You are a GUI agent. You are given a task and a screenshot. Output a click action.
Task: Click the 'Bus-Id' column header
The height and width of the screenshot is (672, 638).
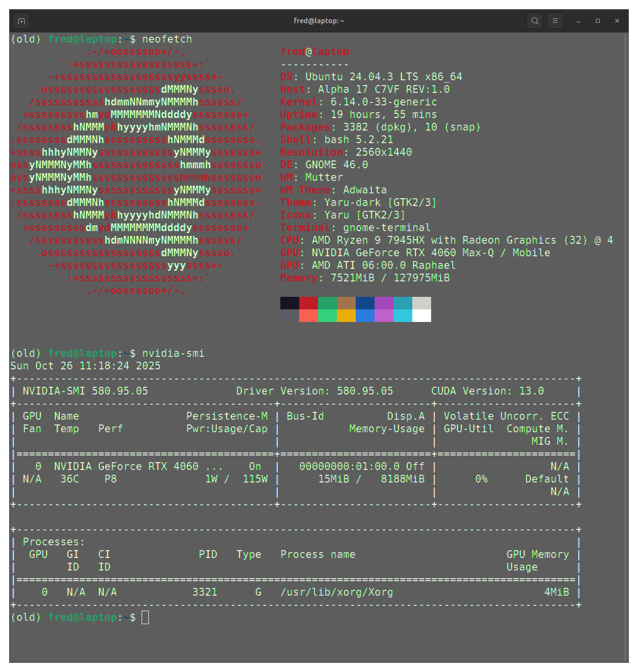tap(305, 416)
